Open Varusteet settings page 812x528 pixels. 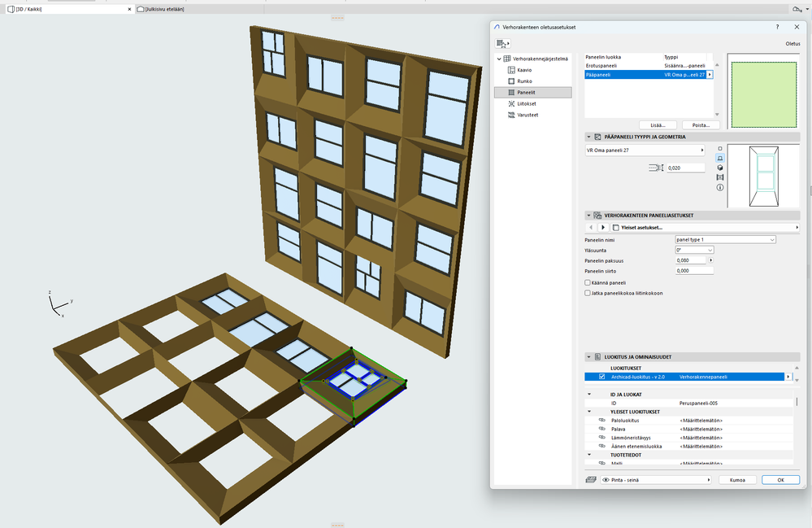[528, 115]
